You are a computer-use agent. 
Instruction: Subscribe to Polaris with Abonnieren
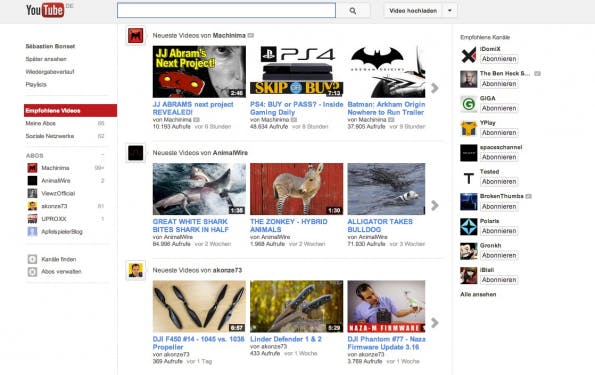[x=499, y=231]
